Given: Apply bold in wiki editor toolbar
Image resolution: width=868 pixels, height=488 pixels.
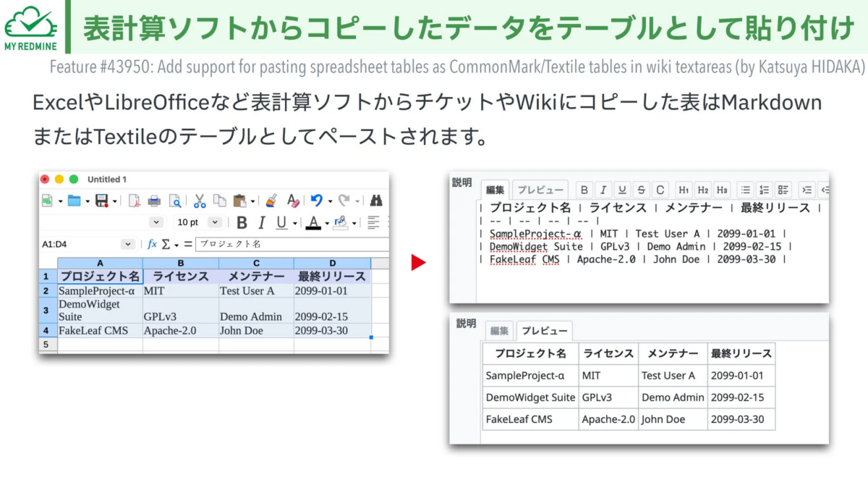Looking at the screenshot, I should (584, 190).
